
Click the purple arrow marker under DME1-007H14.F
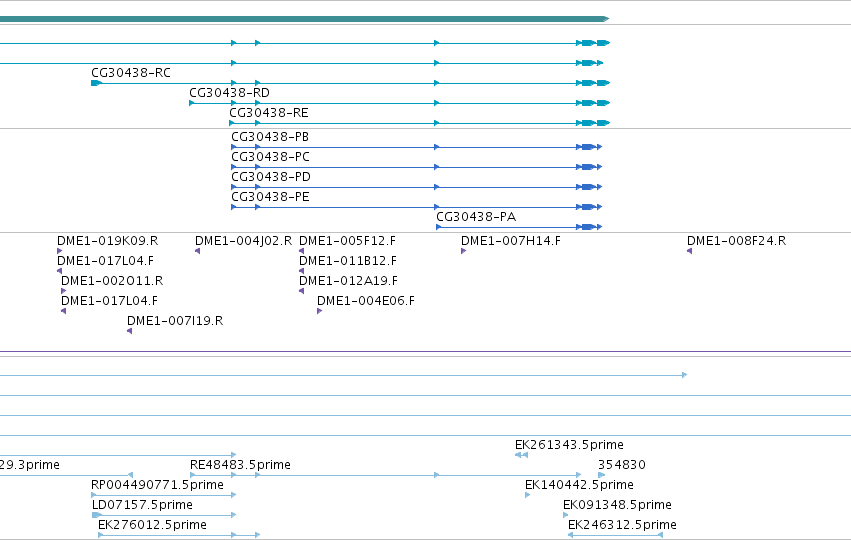coord(463,251)
